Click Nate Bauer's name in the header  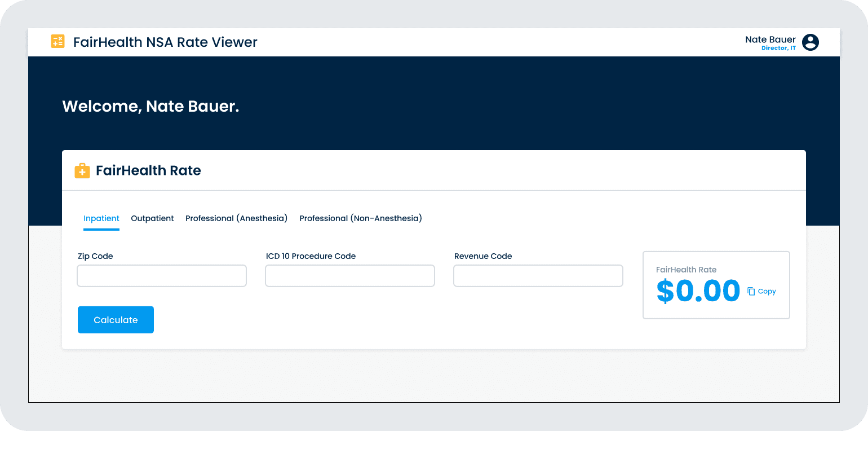(x=770, y=39)
